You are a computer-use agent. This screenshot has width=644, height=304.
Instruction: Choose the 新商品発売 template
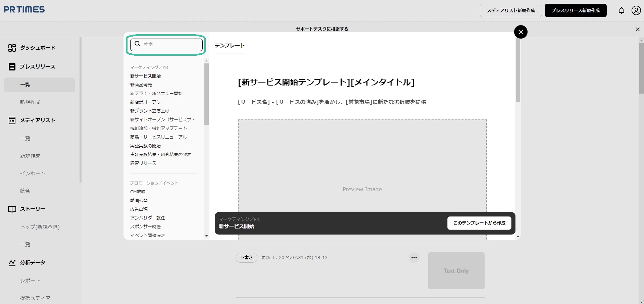(x=141, y=85)
